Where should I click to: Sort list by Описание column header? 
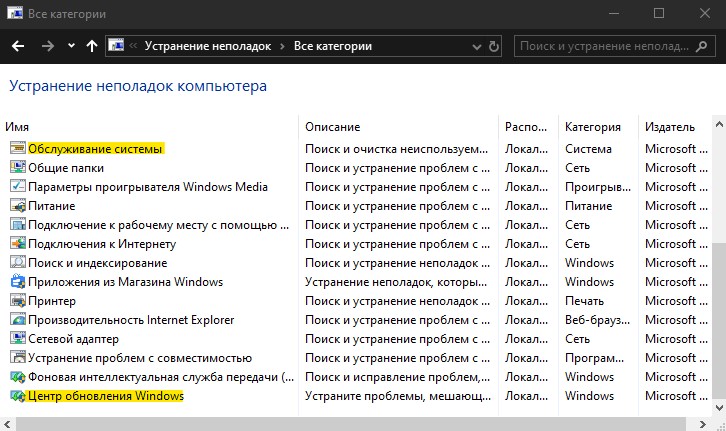[x=332, y=127]
